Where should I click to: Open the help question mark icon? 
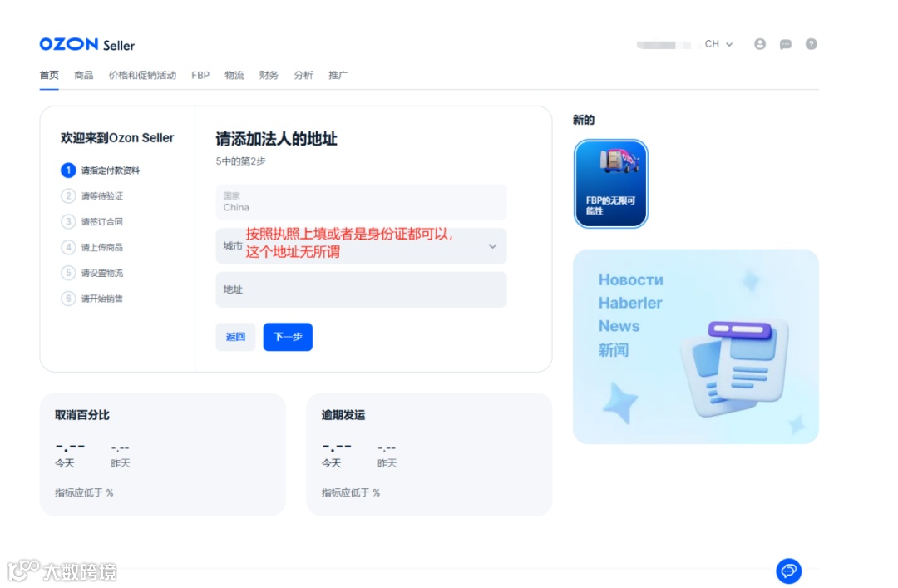pyautogui.click(x=811, y=44)
